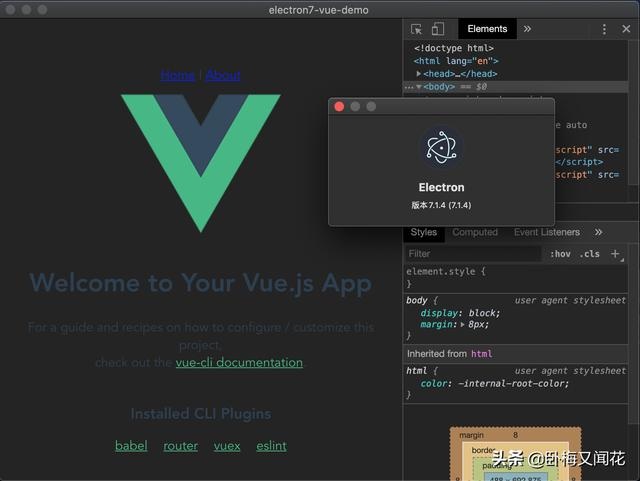
Task: Click the margin box model region
Action: coord(516,435)
